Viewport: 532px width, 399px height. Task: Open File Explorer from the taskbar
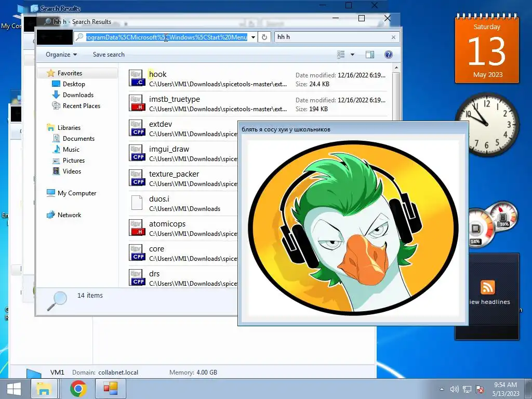point(44,389)
